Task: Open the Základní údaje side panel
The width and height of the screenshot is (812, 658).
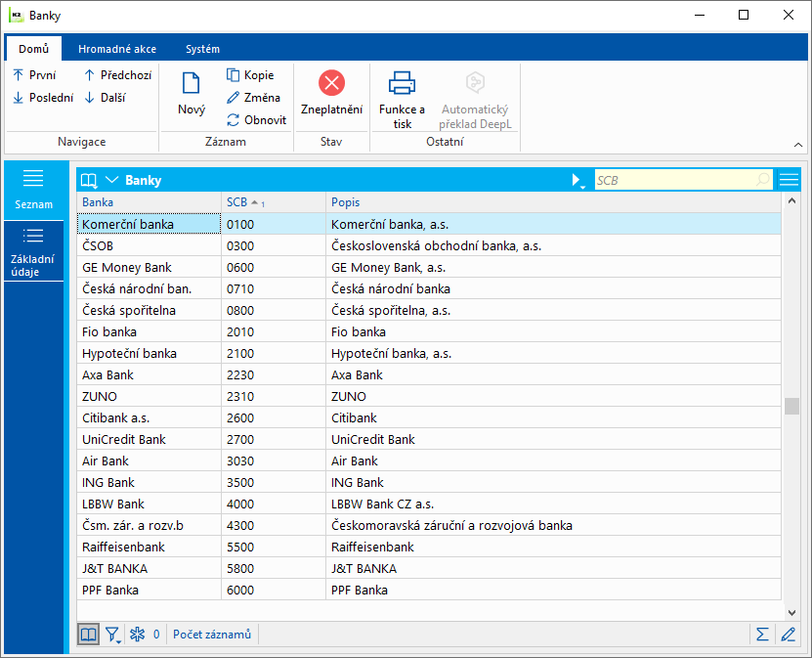Action: pos(33,252)
